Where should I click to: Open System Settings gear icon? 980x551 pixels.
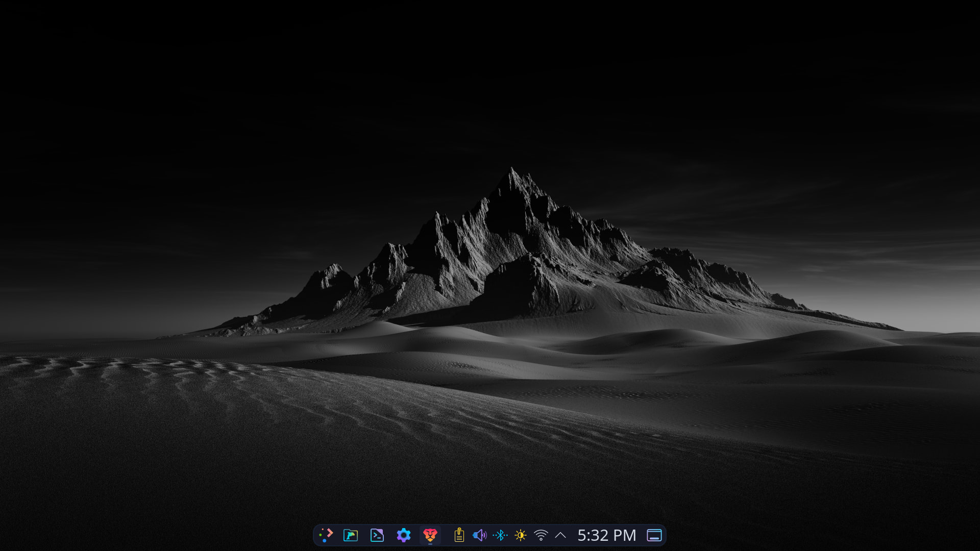(x=404, y=535)
